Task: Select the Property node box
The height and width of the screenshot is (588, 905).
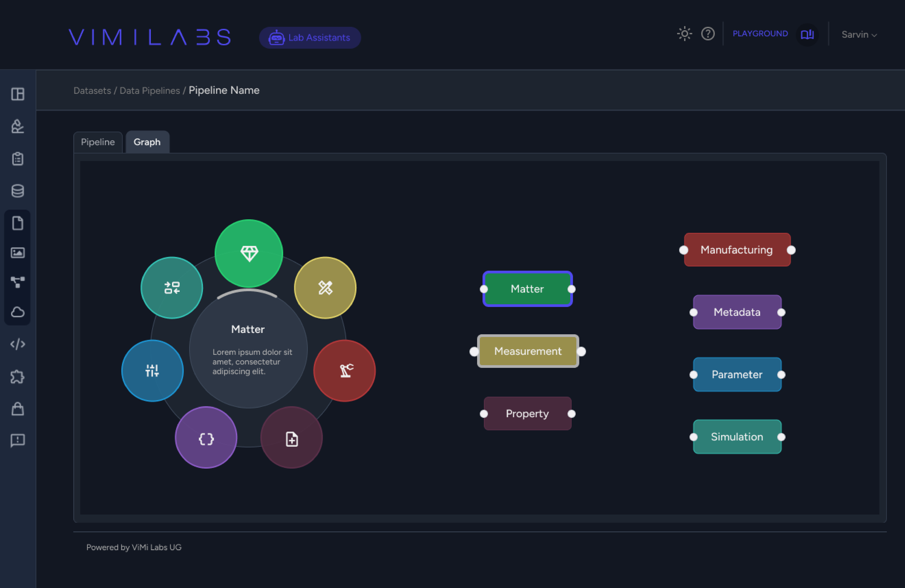Action: 527,413
